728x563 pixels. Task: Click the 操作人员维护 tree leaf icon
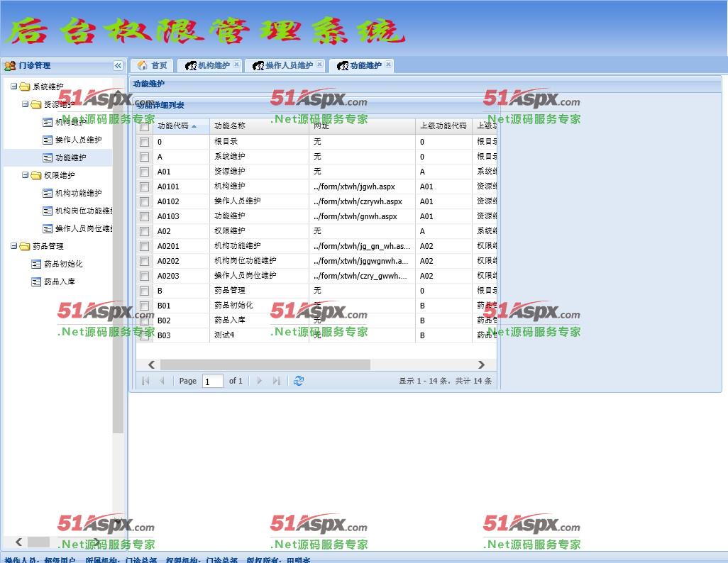pyautogui.click(x=48, y=140)
